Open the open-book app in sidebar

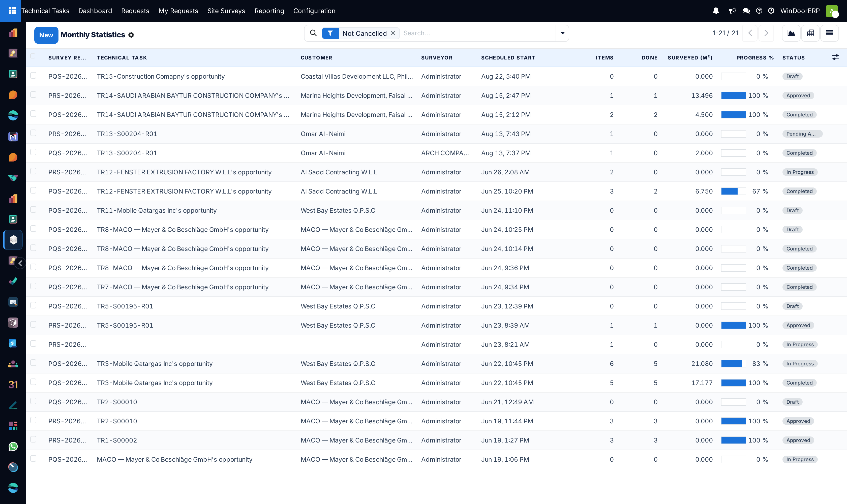point(13,302)
